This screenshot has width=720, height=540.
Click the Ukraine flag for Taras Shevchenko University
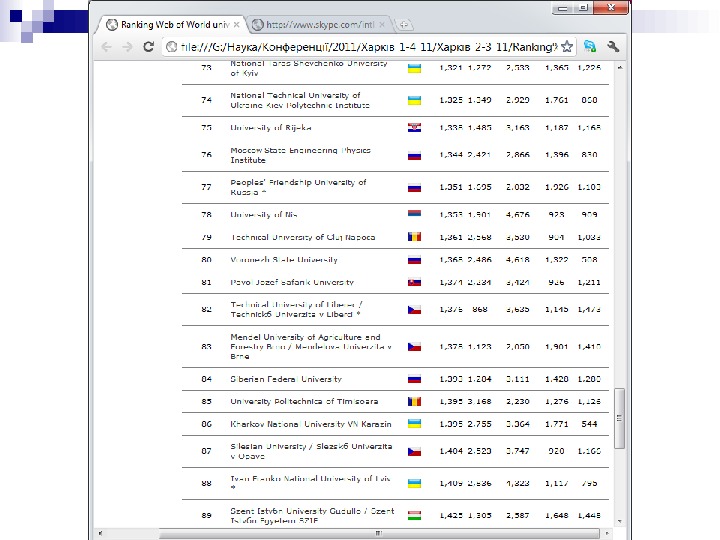pos(414,68)
